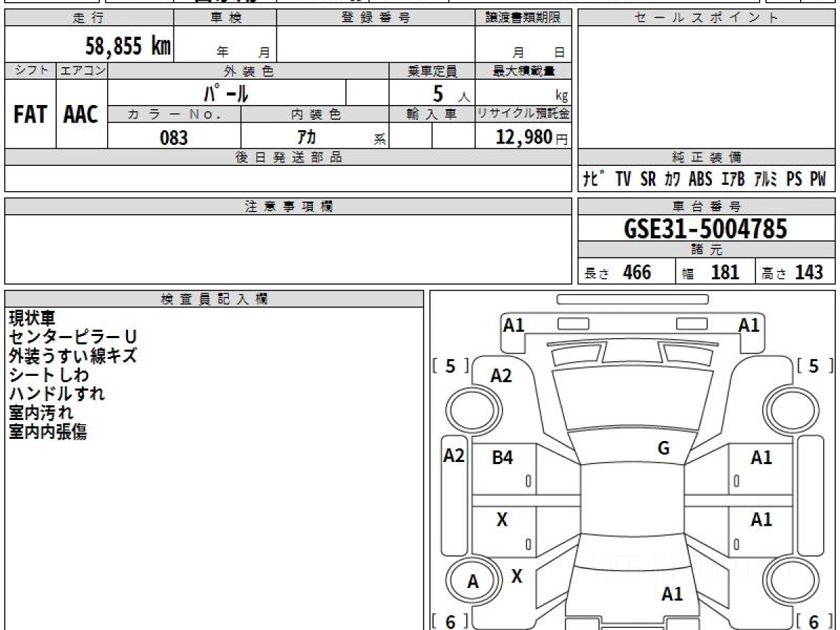840x630 pixels.
Task: Select the note 室内汚れ
Action: click(x=41, y=413)
